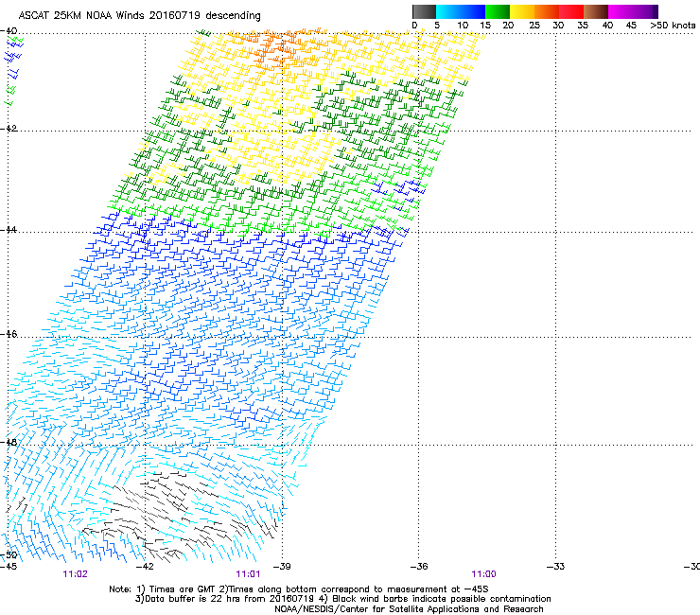Click the dark purple >50 knots swatch
Screen dimensions: 700x615
coord(655,11)
